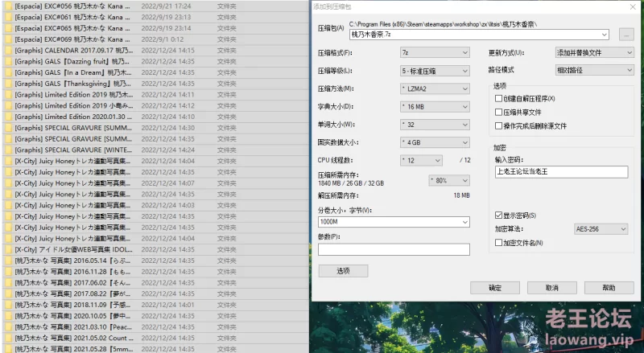
Task: Click folder icon of Limited Edition 2020.01.30
Action: click(8, 117)
